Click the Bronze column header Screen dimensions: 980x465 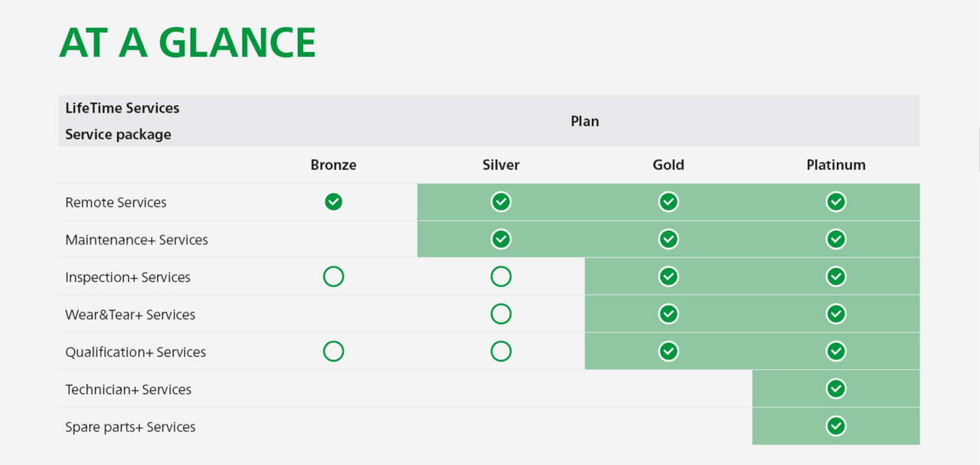click(x=333, y=165)
